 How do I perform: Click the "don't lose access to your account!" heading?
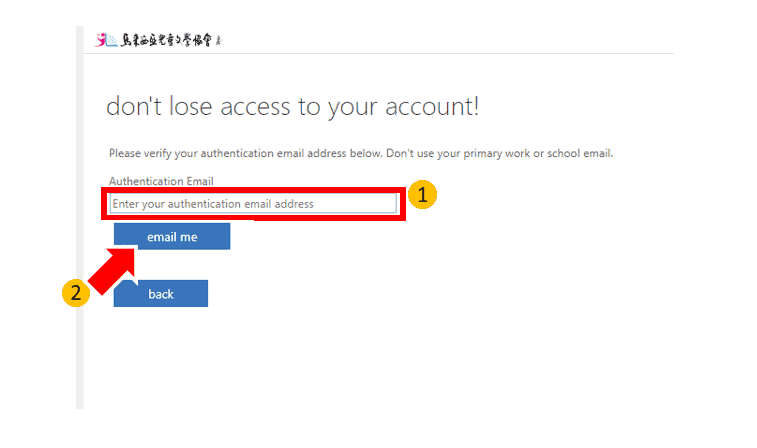292,107
